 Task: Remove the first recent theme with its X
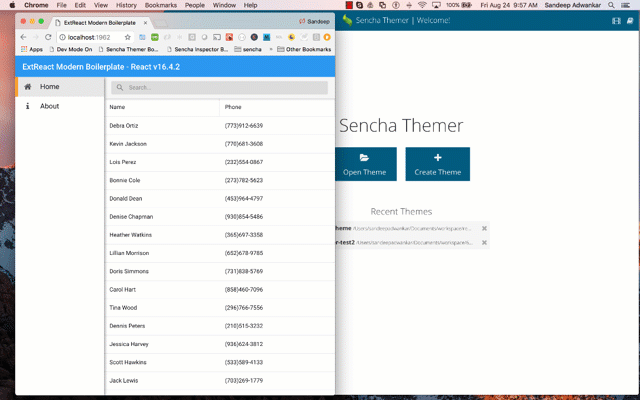(484, 228)
